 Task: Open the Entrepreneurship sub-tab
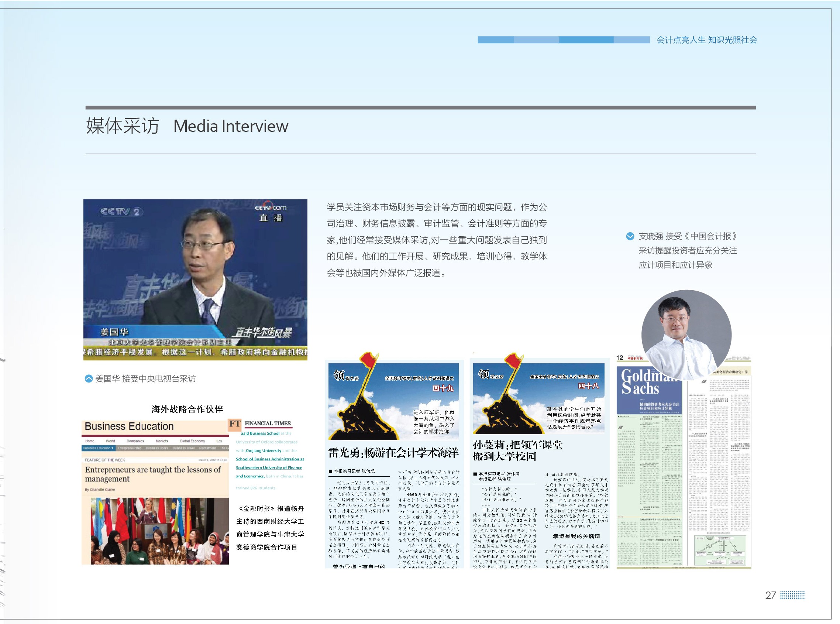130,448
